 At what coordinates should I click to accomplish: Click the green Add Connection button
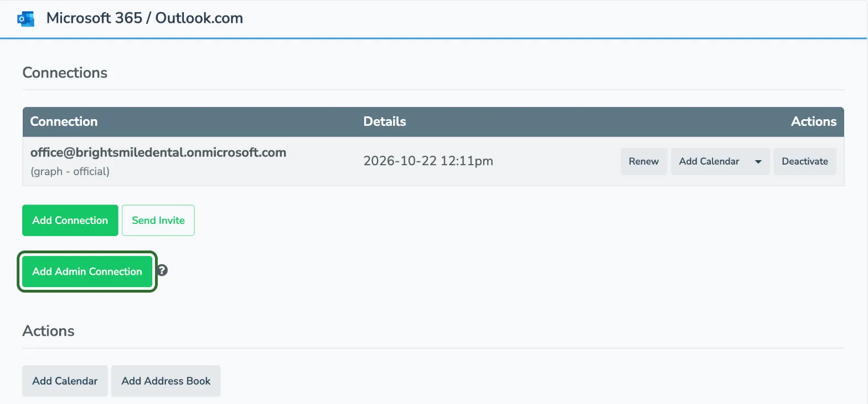pyautogui.click(x=70, y=221)
